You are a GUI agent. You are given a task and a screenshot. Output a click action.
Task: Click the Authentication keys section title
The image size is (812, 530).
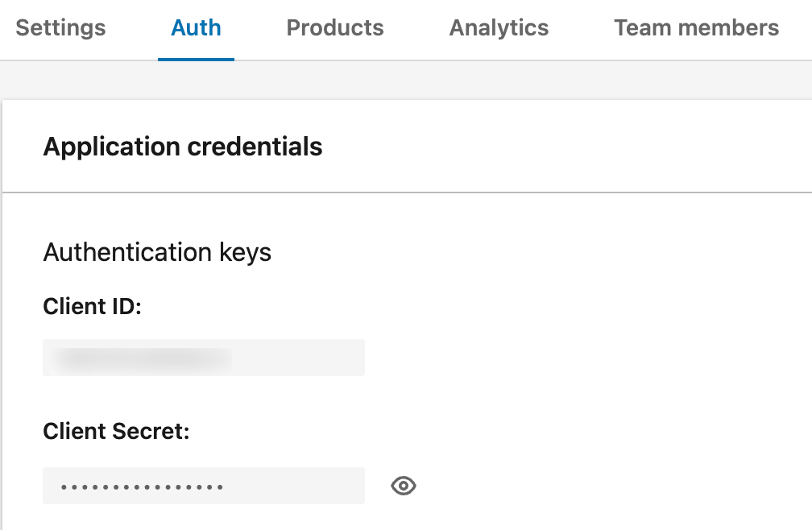point(157,252)
